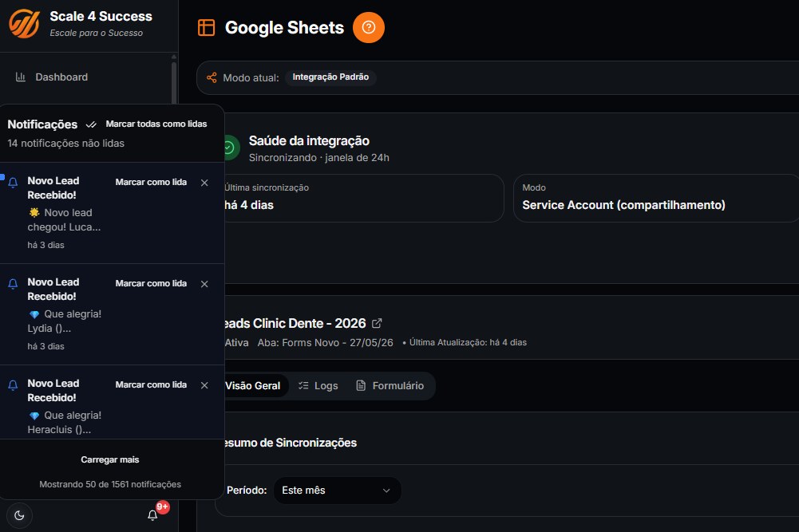Screen dimensions: 799x532
Task: Mark the Luca lead notification as read
Action: click(x=151, y=182)
